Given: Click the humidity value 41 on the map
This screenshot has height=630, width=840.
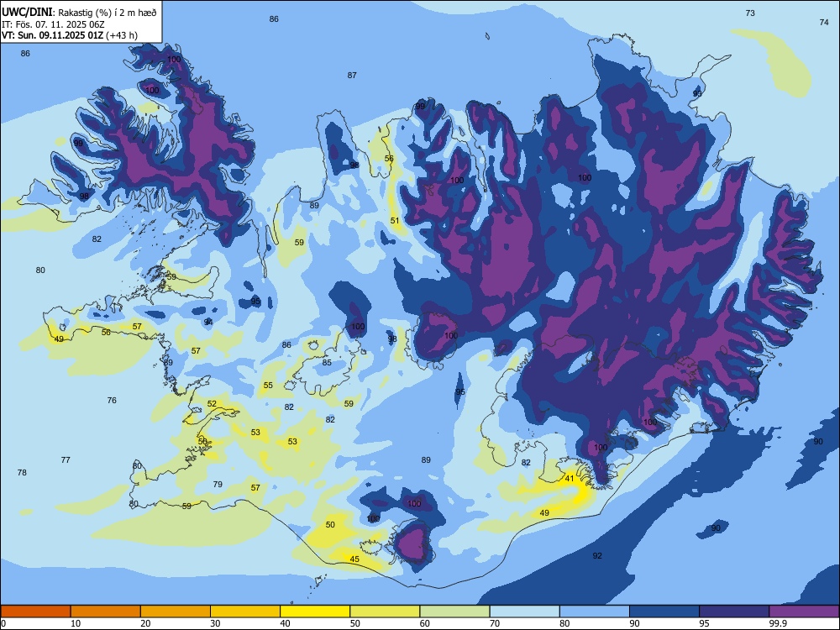Looking at the screenshot, I should coord(570,479).
